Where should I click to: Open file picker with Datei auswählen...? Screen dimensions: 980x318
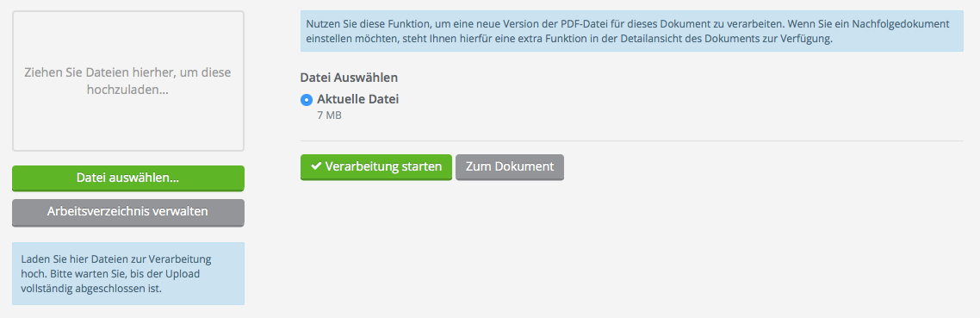(x=128, y=178)
